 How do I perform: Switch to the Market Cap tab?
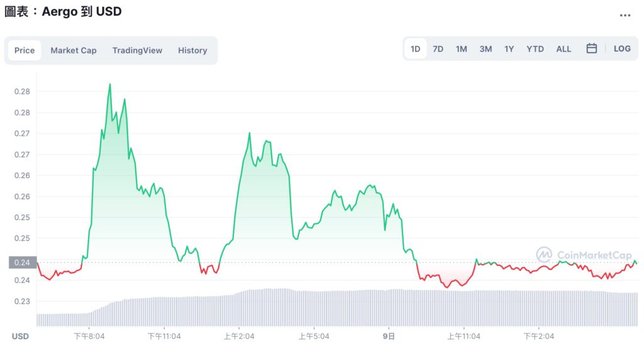(x=74, y=50)
